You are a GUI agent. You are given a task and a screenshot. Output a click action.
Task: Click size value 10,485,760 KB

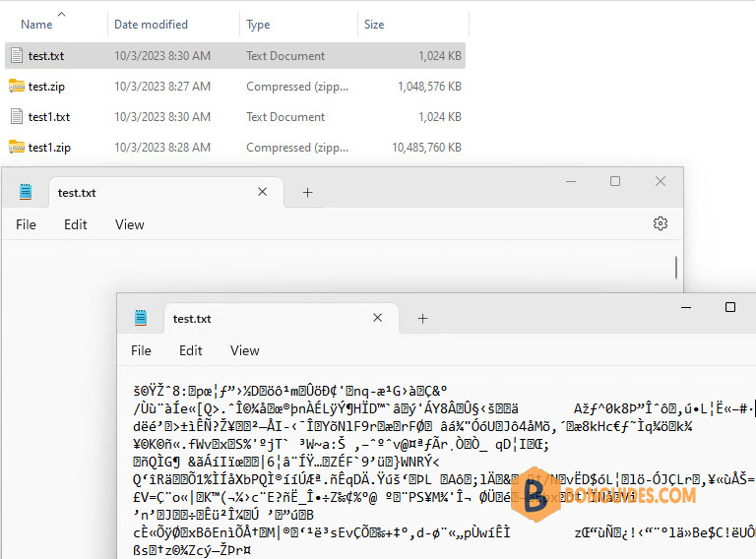426,147
